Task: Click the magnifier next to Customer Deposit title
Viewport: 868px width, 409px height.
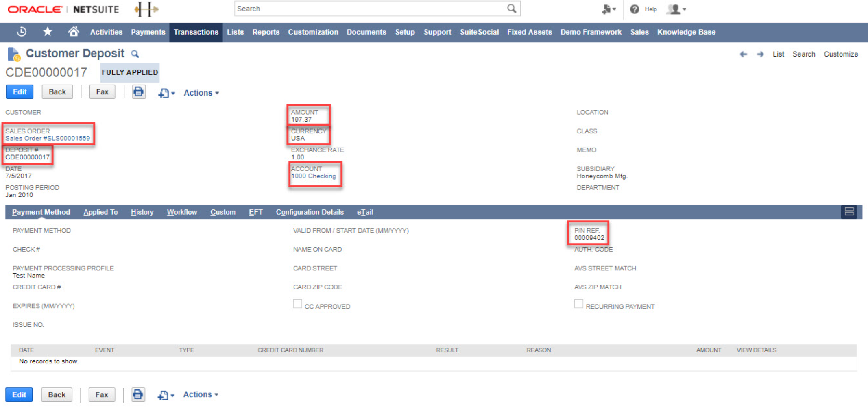Action: pos(135,54)
